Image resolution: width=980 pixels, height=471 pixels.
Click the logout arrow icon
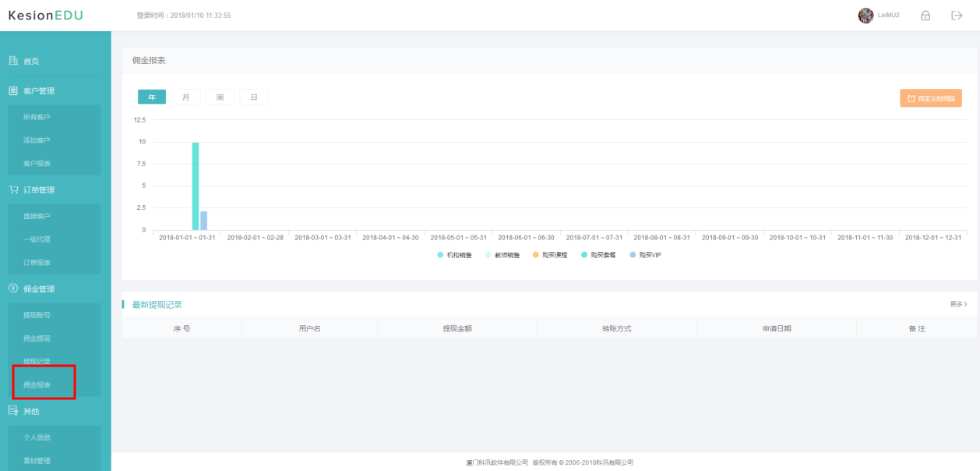(x=957, y=16)
